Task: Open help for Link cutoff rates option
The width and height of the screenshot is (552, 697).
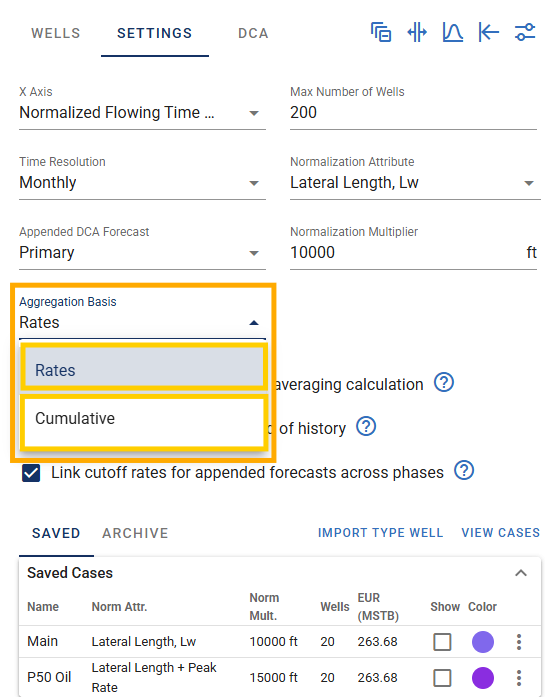Action: (464, 470)
